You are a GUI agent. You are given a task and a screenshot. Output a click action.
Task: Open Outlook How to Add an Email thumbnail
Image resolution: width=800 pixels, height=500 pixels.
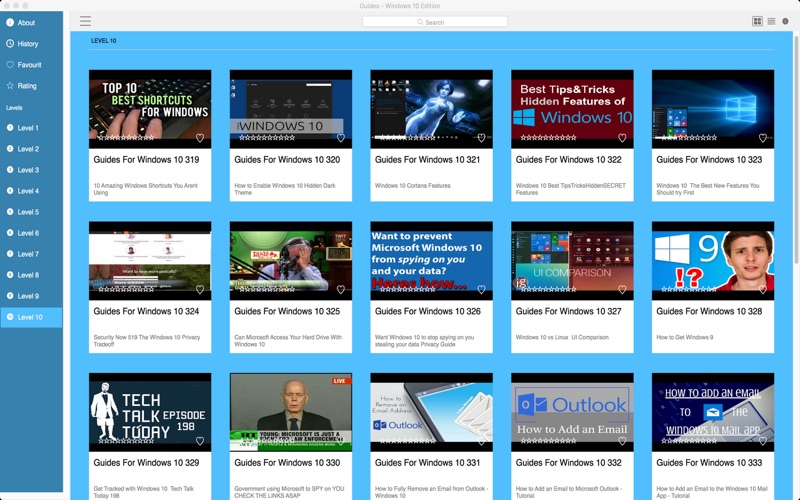click(572, 412)
